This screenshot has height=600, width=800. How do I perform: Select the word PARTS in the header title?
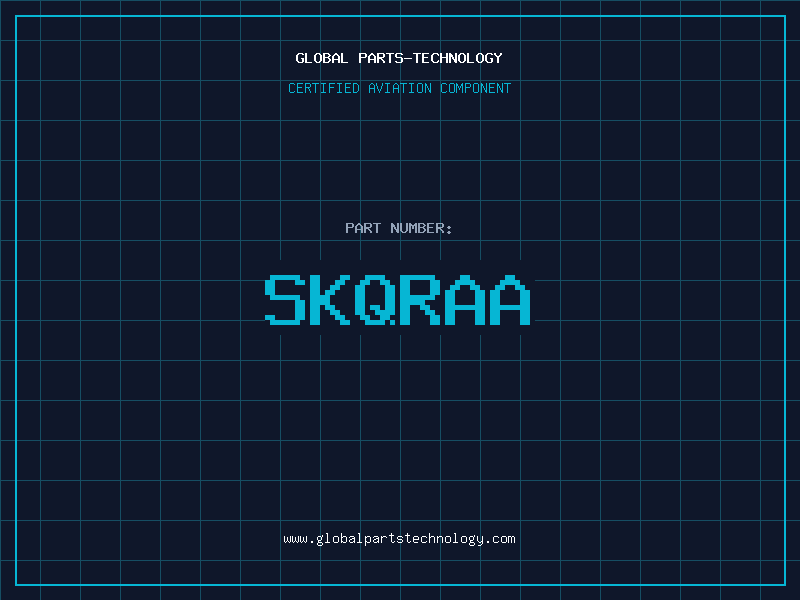point(381,58)
